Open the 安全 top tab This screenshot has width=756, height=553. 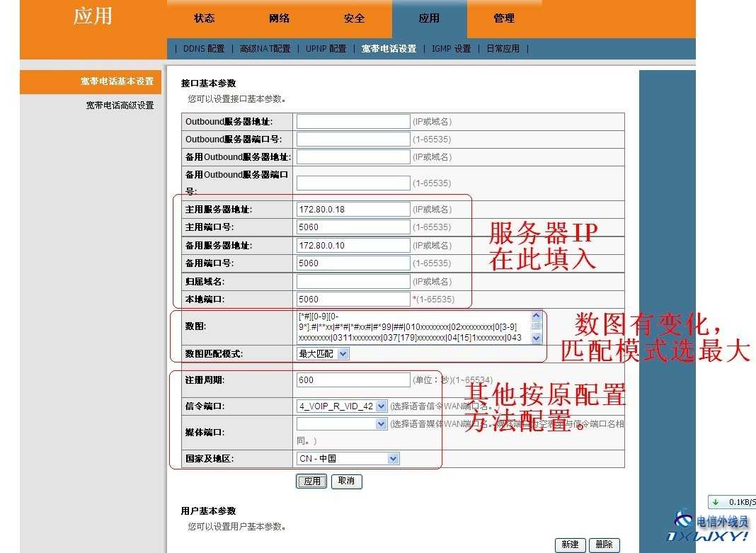point(355,18)
